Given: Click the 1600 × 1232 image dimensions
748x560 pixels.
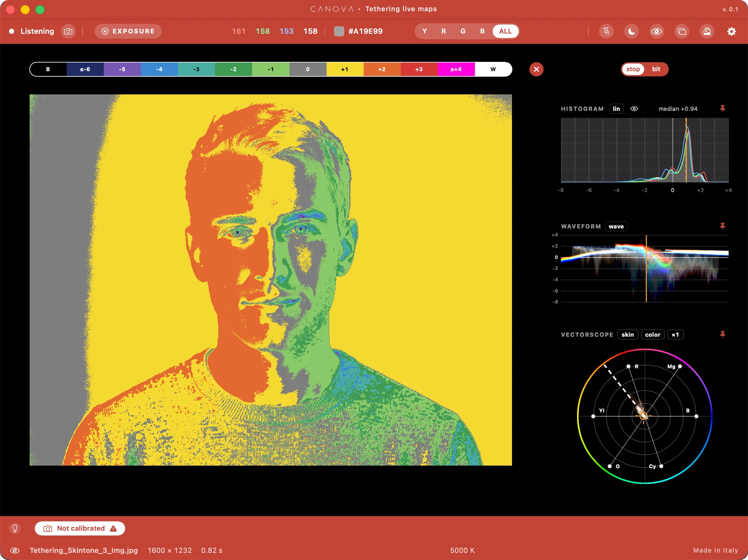Looking at the screenshot, I should tap(170, 550).
